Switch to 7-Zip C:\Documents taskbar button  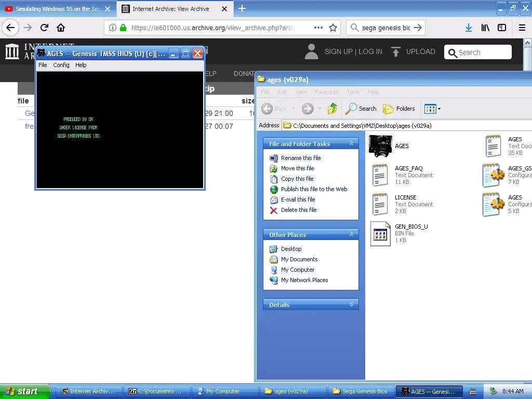click(156, 392)
